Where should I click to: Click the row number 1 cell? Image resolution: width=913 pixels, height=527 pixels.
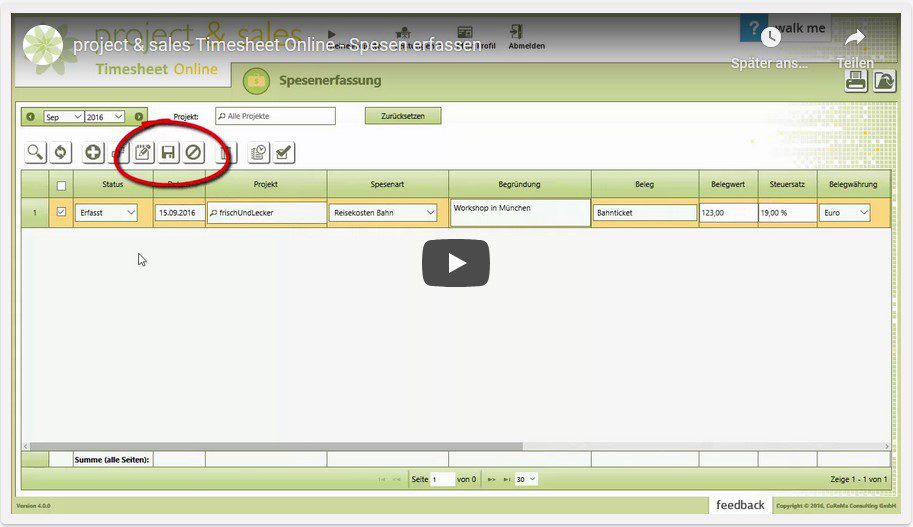pos(35,213)
